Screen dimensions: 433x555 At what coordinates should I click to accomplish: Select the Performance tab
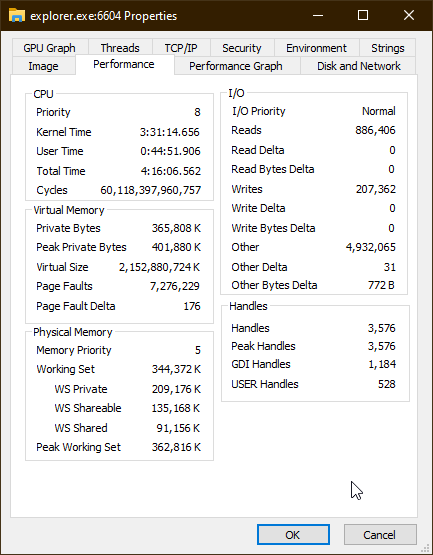(x=124, y=64)
